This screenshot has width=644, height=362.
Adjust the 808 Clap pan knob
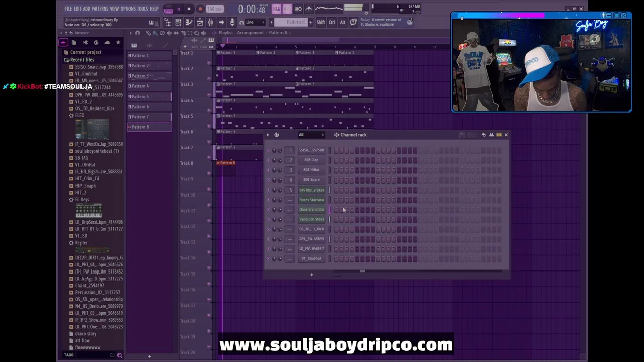(274, 160)
